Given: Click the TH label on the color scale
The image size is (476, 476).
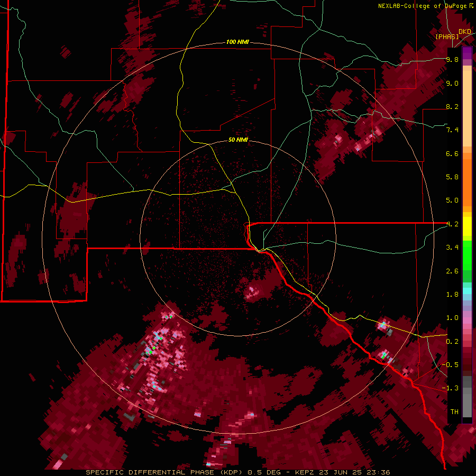Looking at the screenshot, I should (x=454, y=412).
